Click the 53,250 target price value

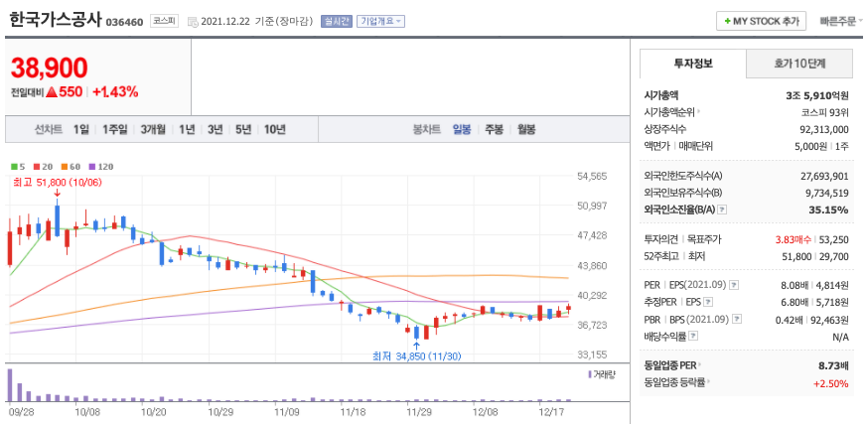pos(835,239)
